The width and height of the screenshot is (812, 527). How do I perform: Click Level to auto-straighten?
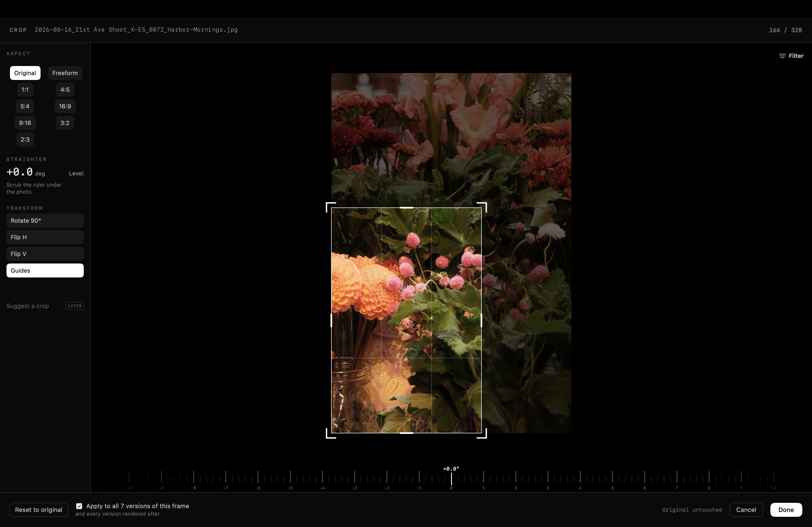(76, 173)
